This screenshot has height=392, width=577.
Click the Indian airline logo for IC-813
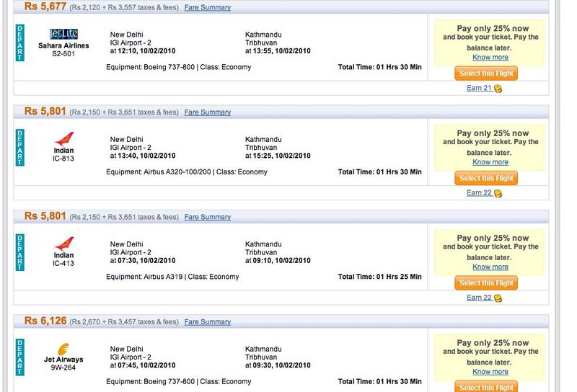click(64, 139)
